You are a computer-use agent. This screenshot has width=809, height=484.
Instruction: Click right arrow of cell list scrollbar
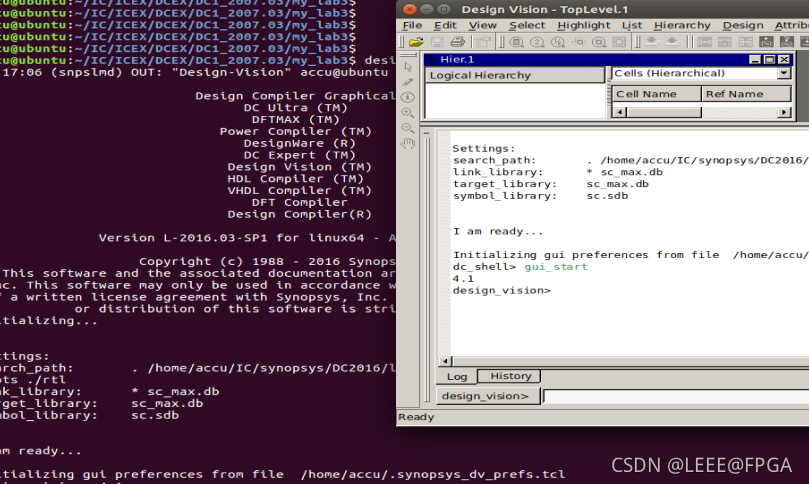[x=784, y=112]
